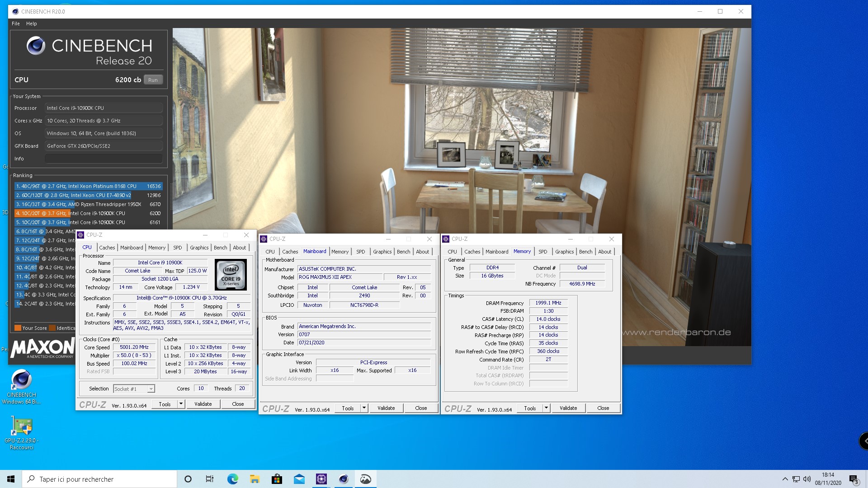This screenshot has width=868, height=488.
Task: Open About tab in middle CPU-Z window
Action: [x=423, y=252]
